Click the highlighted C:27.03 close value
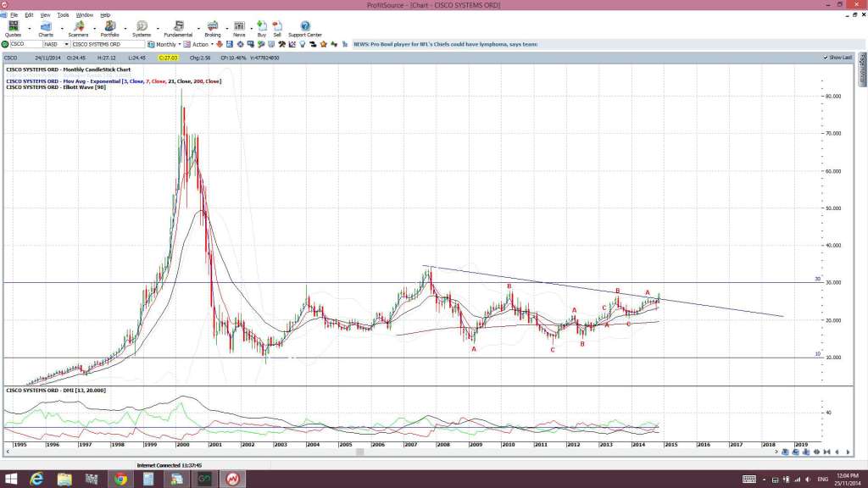The width and height of the screenshot is (868, 488). tap(169, 58)
